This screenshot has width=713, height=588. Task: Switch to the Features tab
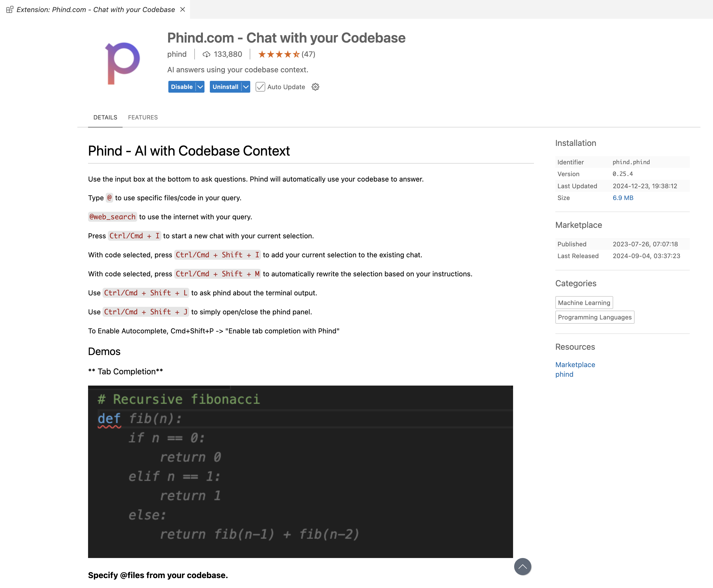143,117
